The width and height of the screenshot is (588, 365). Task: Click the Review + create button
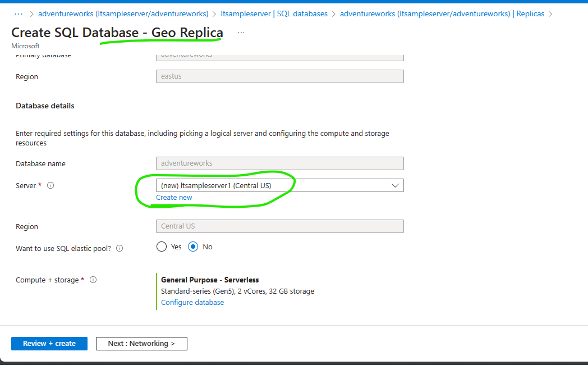tap(49, 344)
